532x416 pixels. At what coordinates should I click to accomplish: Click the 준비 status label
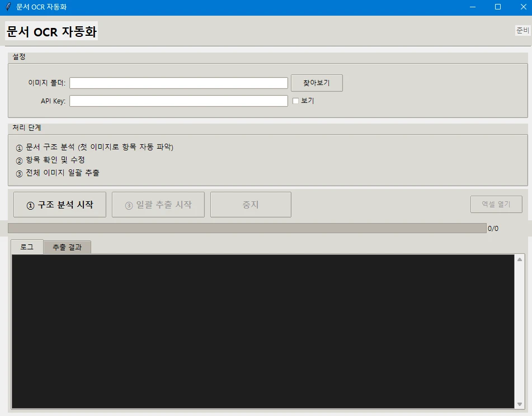[x=522, y=31]
